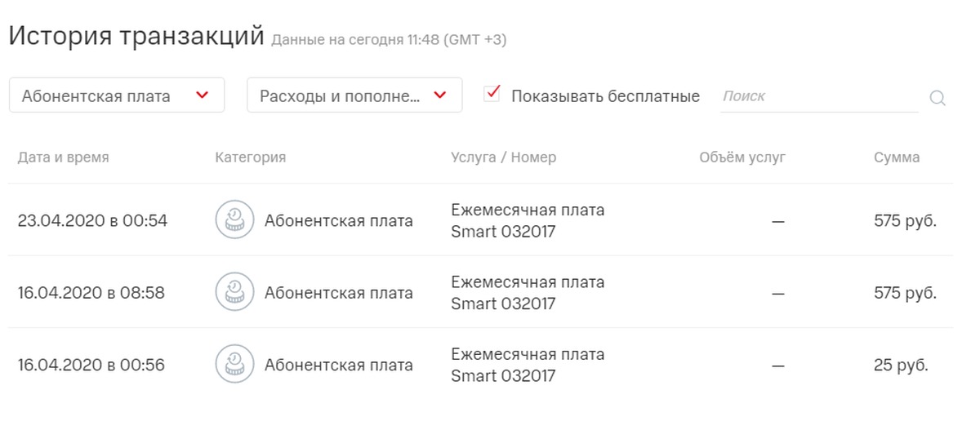Viewport: 980px width, 421px height.
Task: Click the Услуга / Номер column header
Action: (503, 157)
